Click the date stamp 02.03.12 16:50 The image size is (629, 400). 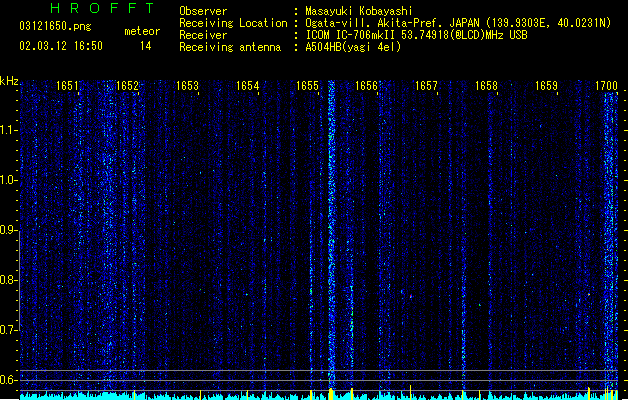pos(61,46)
